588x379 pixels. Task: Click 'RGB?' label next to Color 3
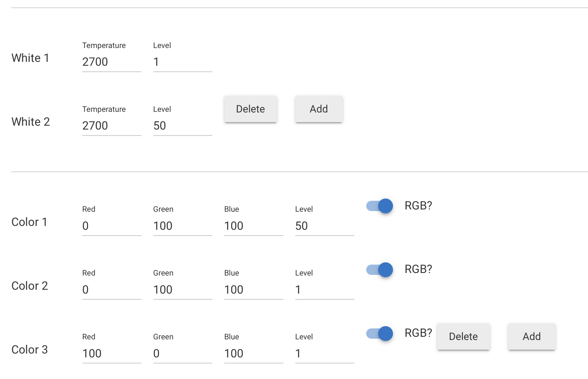click(418, 333)
